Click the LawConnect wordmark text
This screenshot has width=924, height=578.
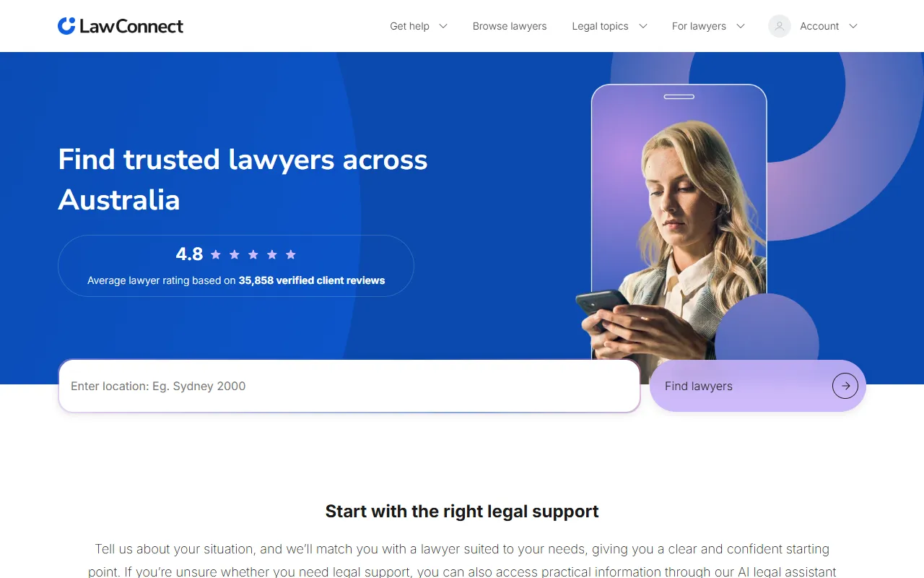tap(131, 27)
